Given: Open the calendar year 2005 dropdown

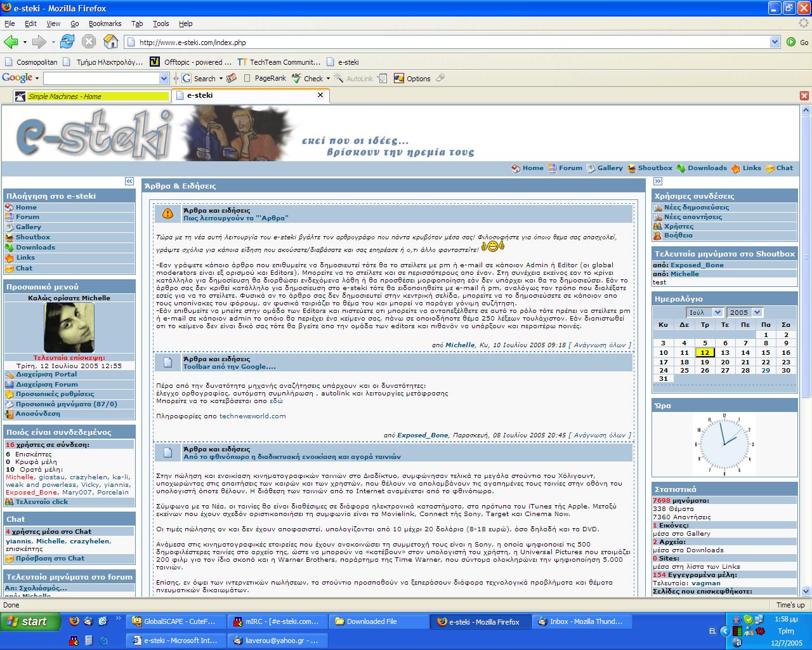Looking at the screenshot, I should [x=744, y=312].
